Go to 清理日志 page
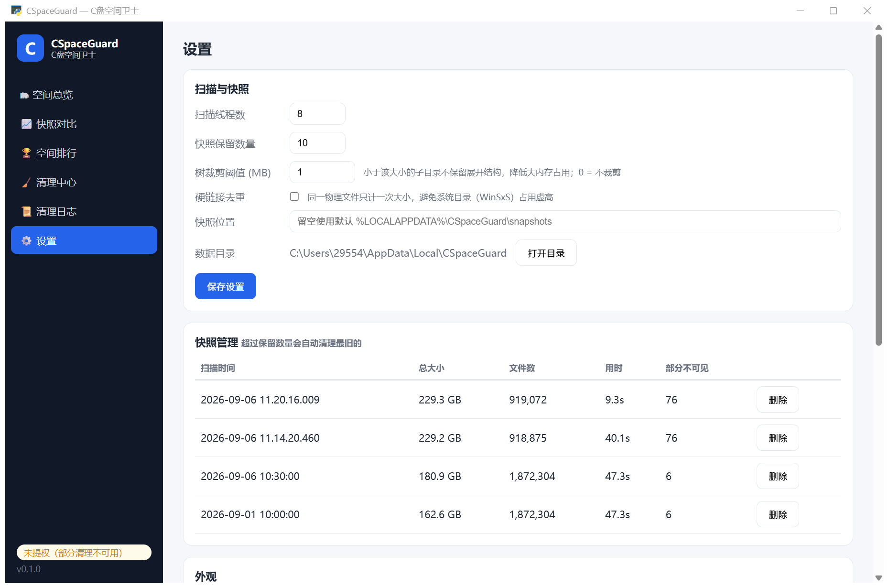This screenshot has width=889, height=588. pos(84,212)
